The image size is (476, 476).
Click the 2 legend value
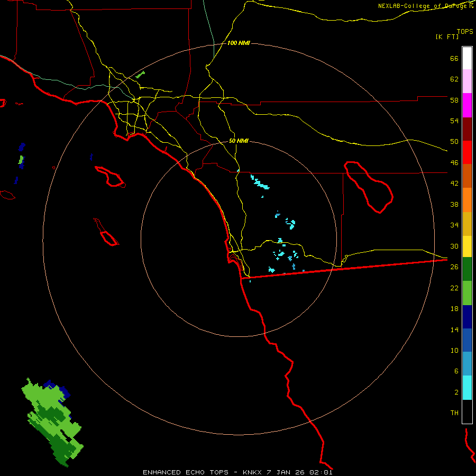point(456,392)
